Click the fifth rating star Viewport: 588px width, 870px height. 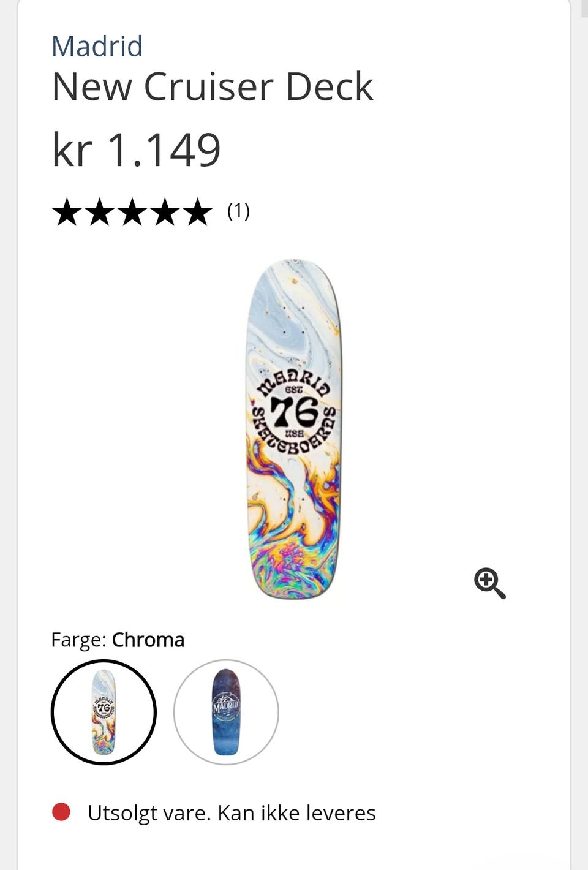197,212
